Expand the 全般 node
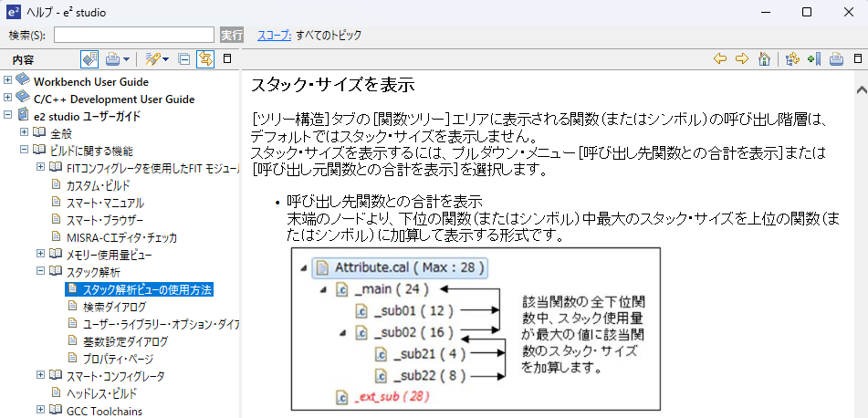This screenshot has height=418, width=868. [x=24, y=132]
